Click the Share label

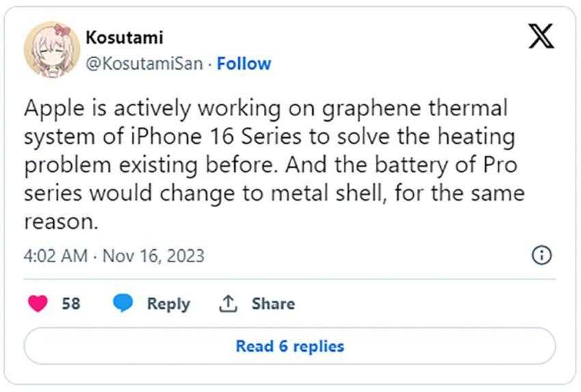coord(273,303)
